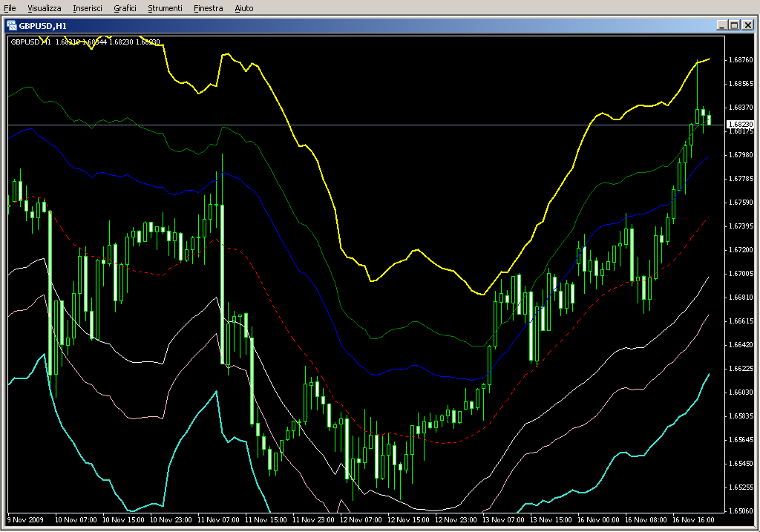This screenshot has width=760, height=532.
Task: Click the 10 Nov 07:00 time label
Action: [76, 520]
